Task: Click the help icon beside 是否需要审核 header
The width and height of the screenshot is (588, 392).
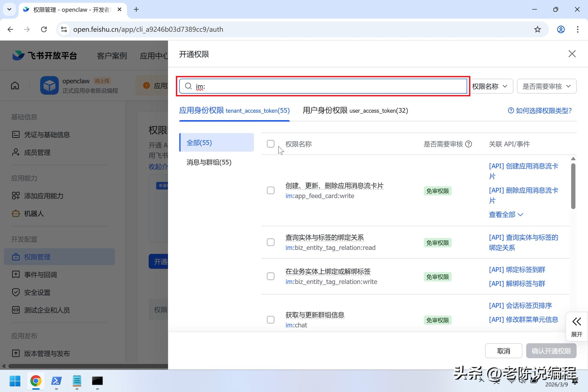Action: pos(468,144)
